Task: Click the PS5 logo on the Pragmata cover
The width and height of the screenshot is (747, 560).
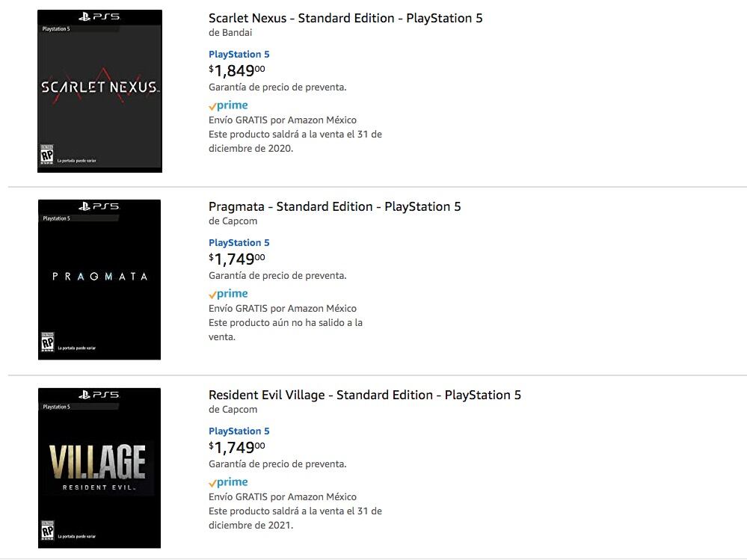Action: (x=99, y=207)
